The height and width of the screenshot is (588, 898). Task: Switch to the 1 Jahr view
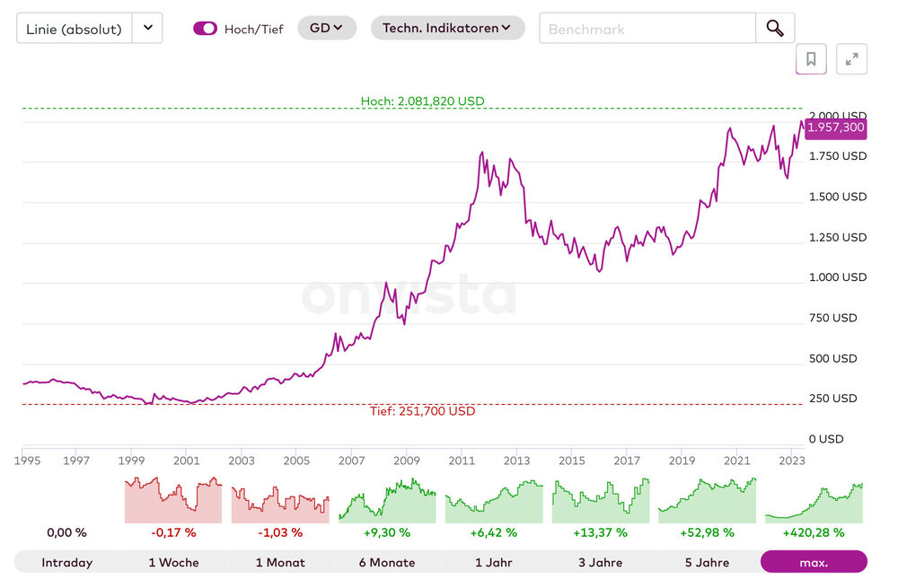coord(494,562)
